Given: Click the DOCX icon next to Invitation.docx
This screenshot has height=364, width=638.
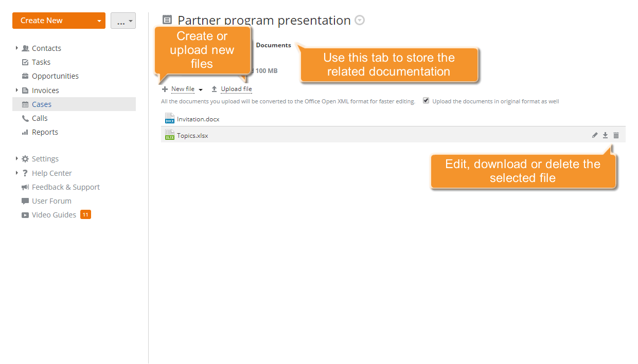Looking at the screenshot, I should pyautogui.click(x=170, y=118).
